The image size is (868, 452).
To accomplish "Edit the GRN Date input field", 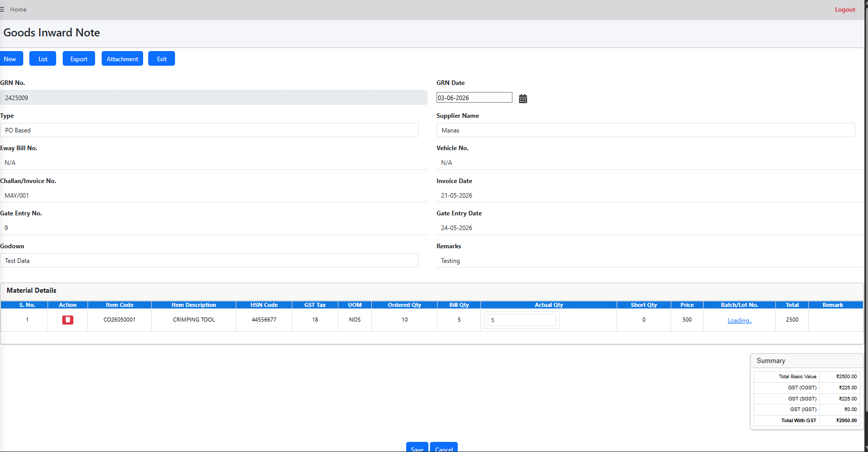I will (x=474, y=98).
